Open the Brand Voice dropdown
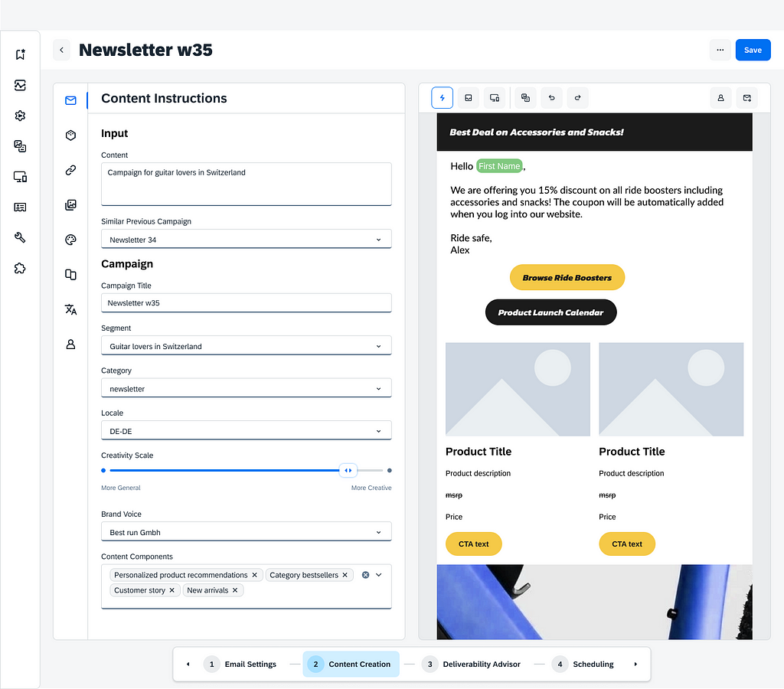The width and height of the screenshot is (784, 689). click(x=246, y=532)
